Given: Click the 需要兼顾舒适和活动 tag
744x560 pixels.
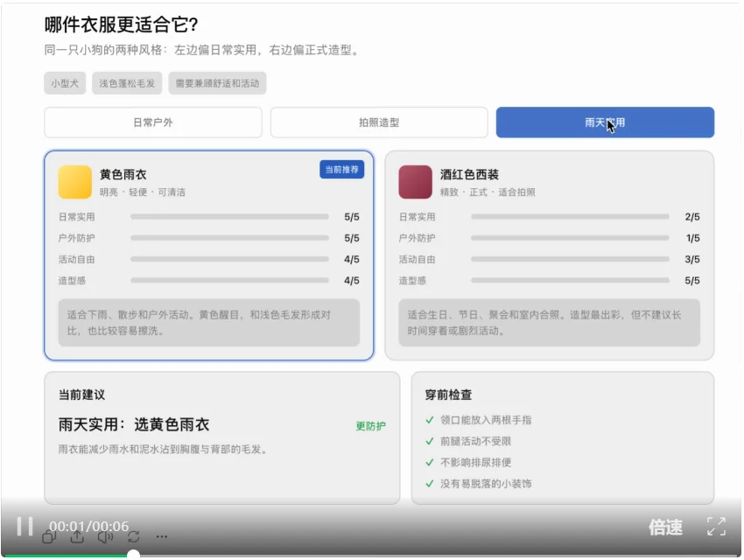Looking at the screenshot, I should pyautogui.click(x=217, y=83).
